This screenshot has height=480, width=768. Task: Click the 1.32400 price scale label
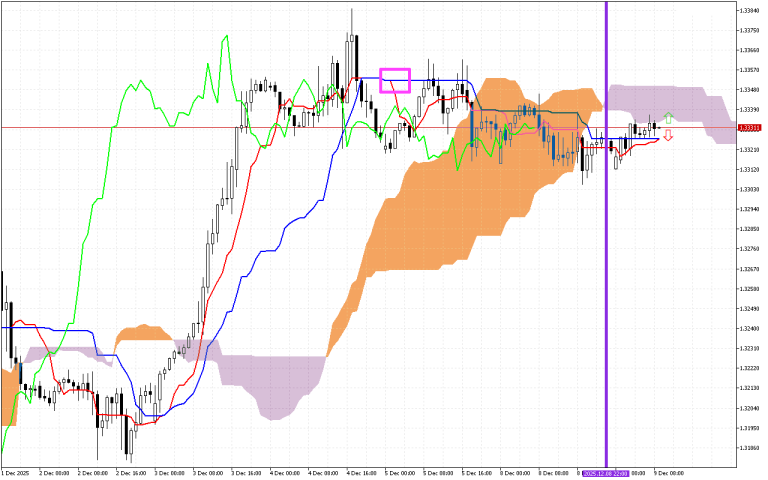point(749,328)
